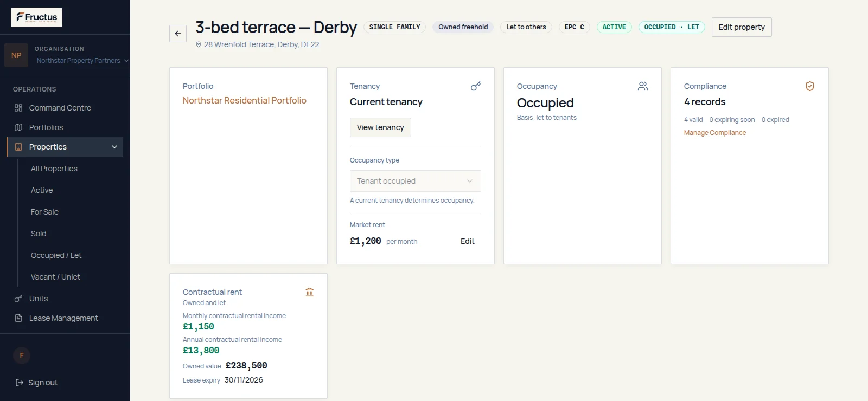Click the SINGLE FAMILY badge
This screenshot has width=868, height=401.
click(395, 27)
